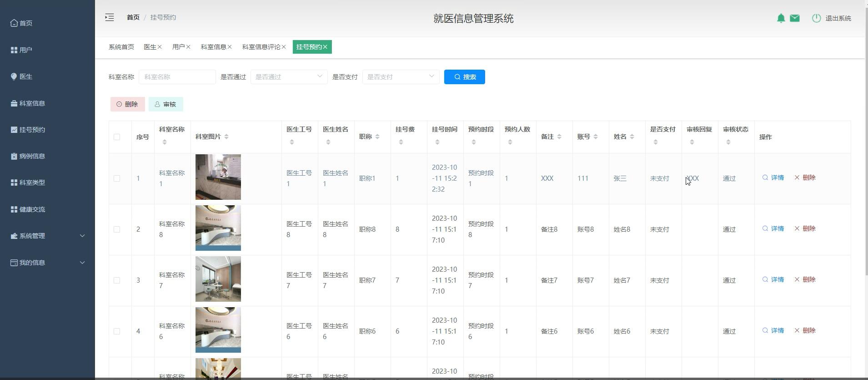Image resolution: width=868 pixels, height=380 pixels.
Task: Click 未支付 status in row 2
Action: (x=659, y=229)
